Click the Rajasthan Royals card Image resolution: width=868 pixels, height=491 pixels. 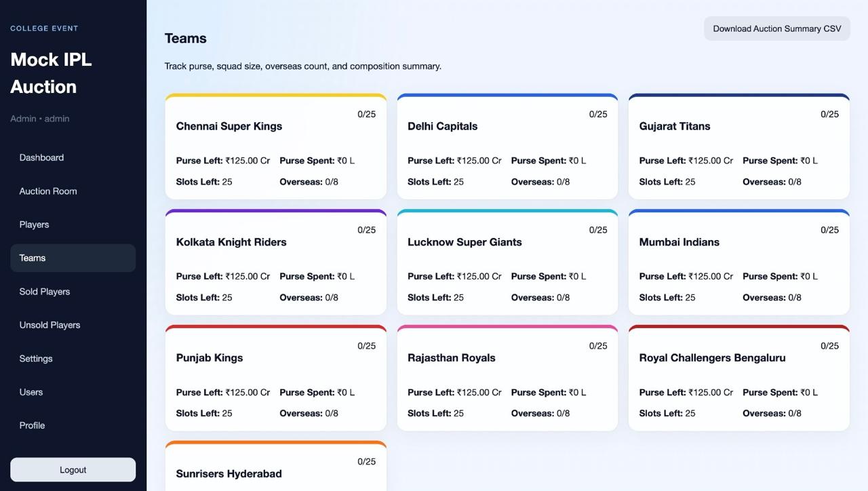coord(507,378)
